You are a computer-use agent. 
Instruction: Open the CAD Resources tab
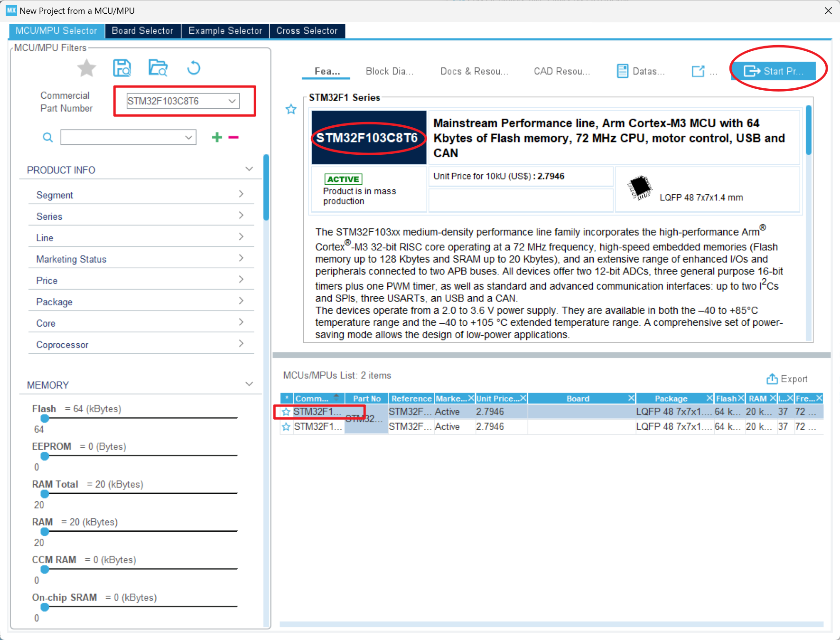point(562,71)
